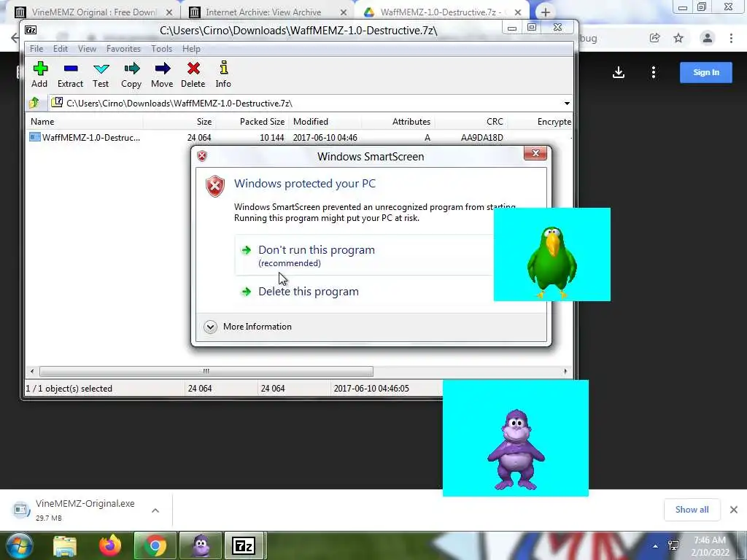Viewport: 747px width, 560px height.
Task: Go up one folder level in 7-Zip
Action: [x=34, y=103]
